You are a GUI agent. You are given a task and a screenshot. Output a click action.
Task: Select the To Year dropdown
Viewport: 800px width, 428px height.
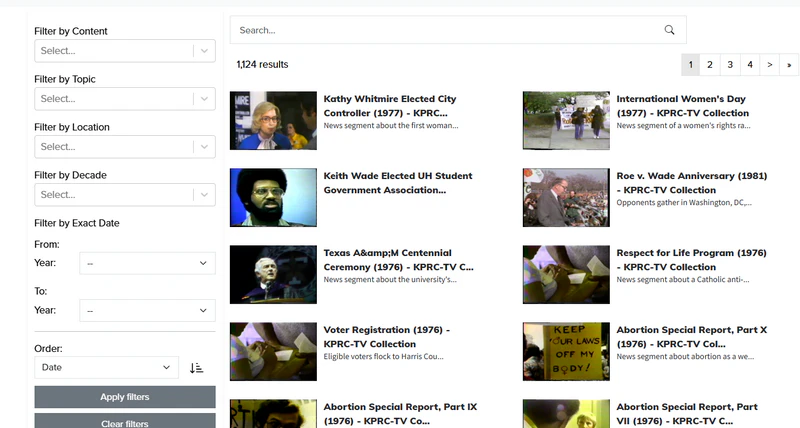147,311
